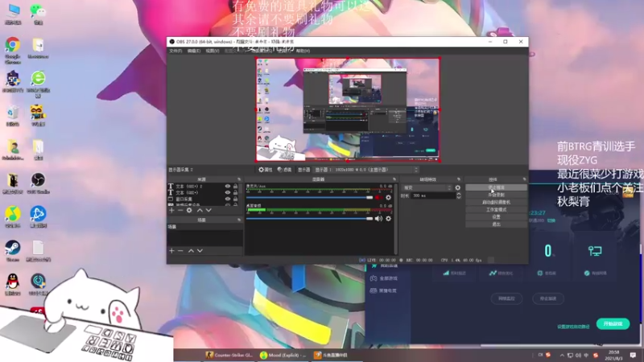Adjust the 桌面音频 volume slider

310,218
